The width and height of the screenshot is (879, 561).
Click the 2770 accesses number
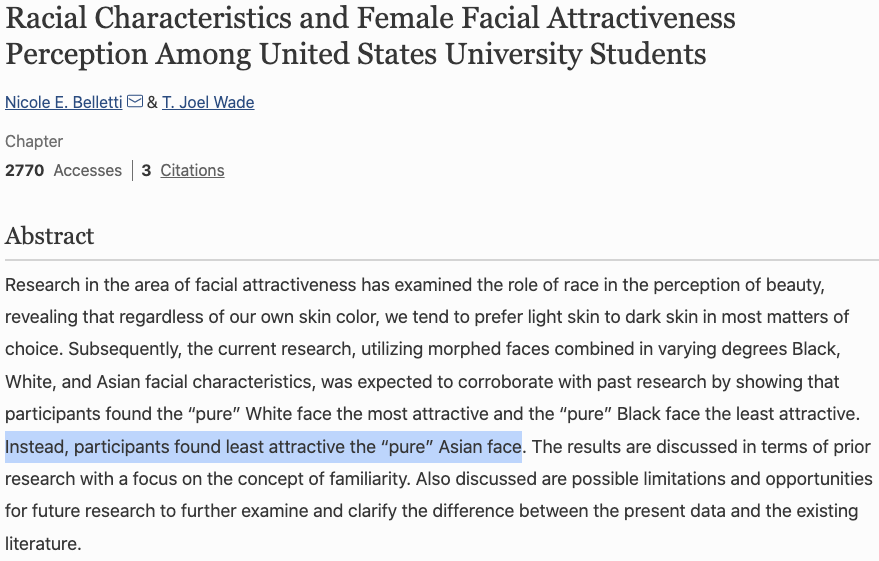(25, 170)
